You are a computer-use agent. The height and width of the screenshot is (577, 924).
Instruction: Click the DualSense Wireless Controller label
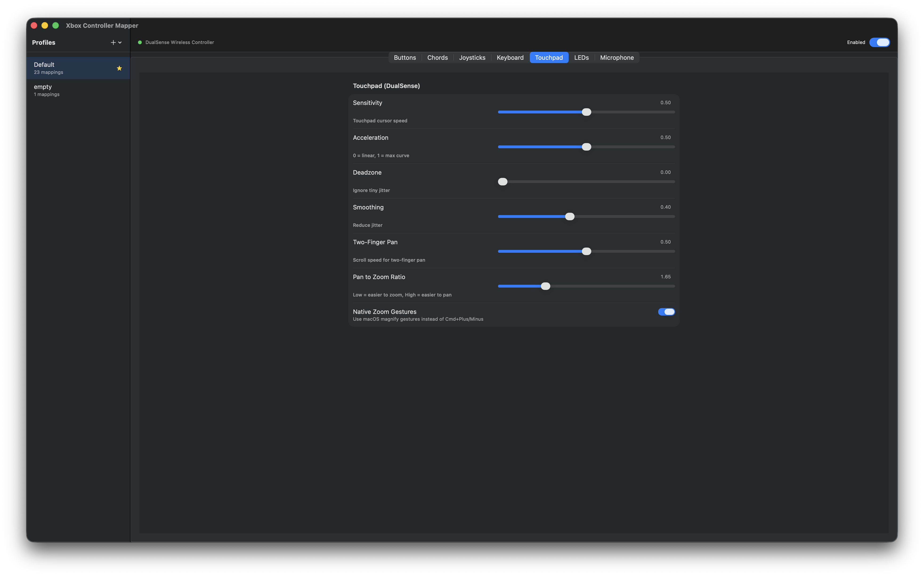coord(179,42)
